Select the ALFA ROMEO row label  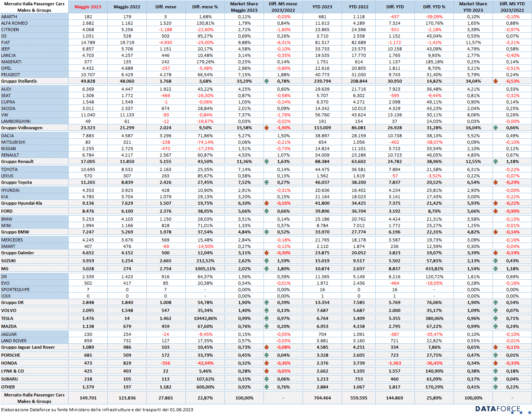(14, 23)
